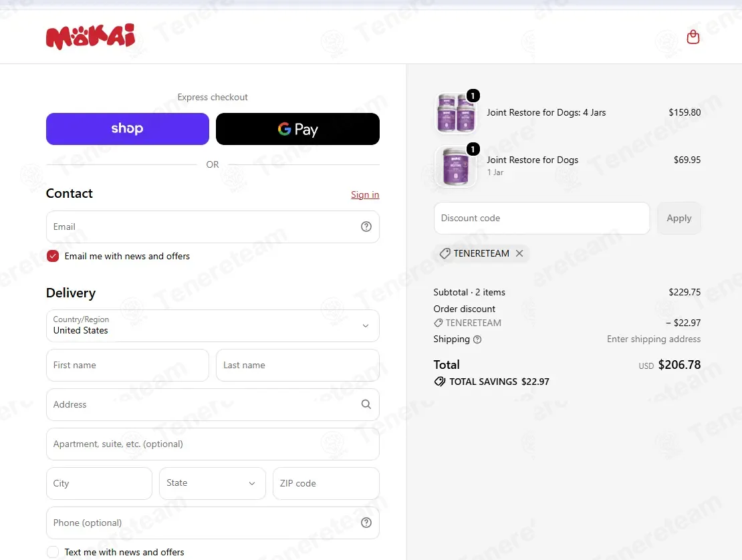Focus the First name field
The height and width of the screenshot is (560, 742).
click(x=127, y=365)
